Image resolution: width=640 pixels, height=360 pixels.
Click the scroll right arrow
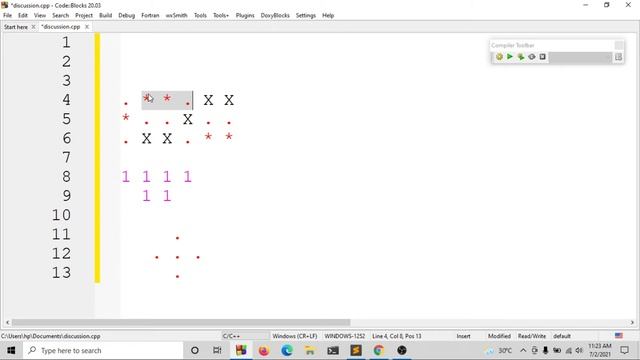(x=632, y=322)
